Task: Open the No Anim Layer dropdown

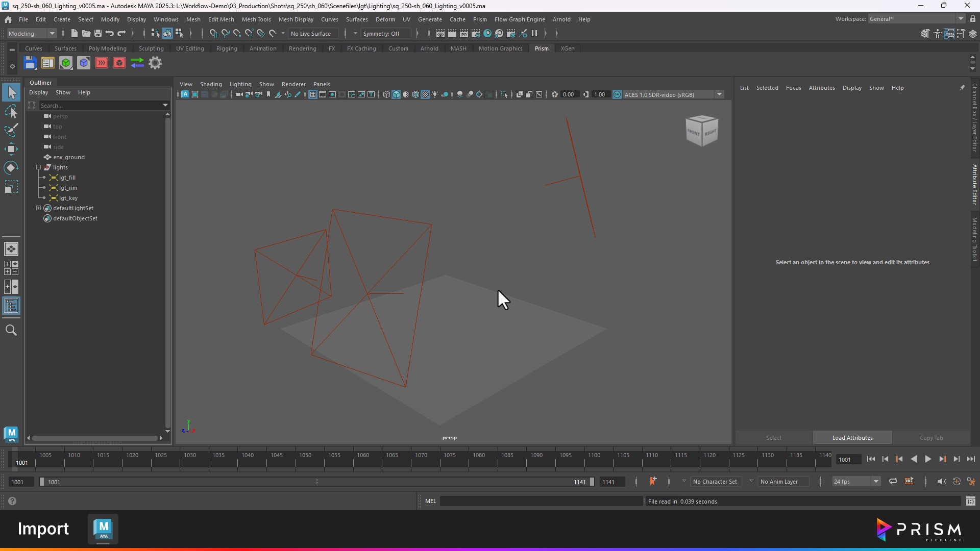Action: click(x=785, y=482)
